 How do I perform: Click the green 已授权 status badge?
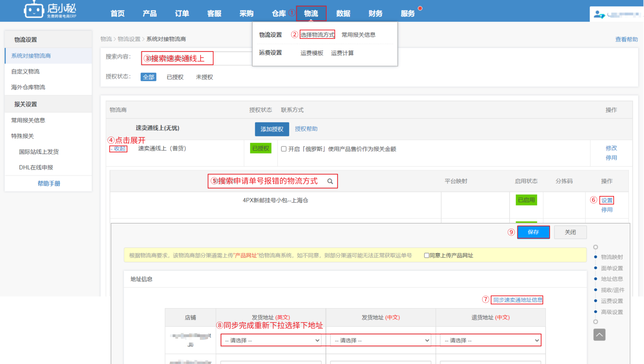pyautogui.click(x=261, y=148)
